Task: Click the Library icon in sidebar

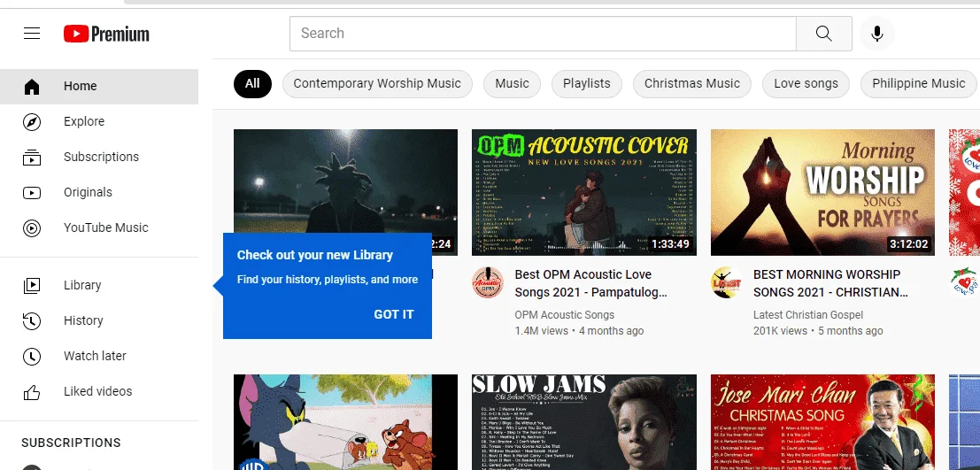Action: 32,286
